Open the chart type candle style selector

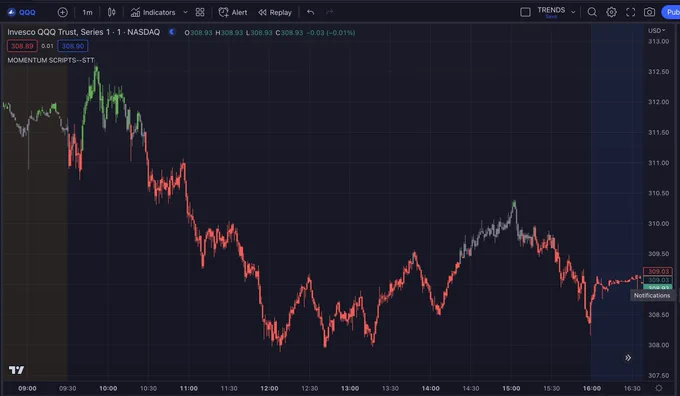point(111,12)
